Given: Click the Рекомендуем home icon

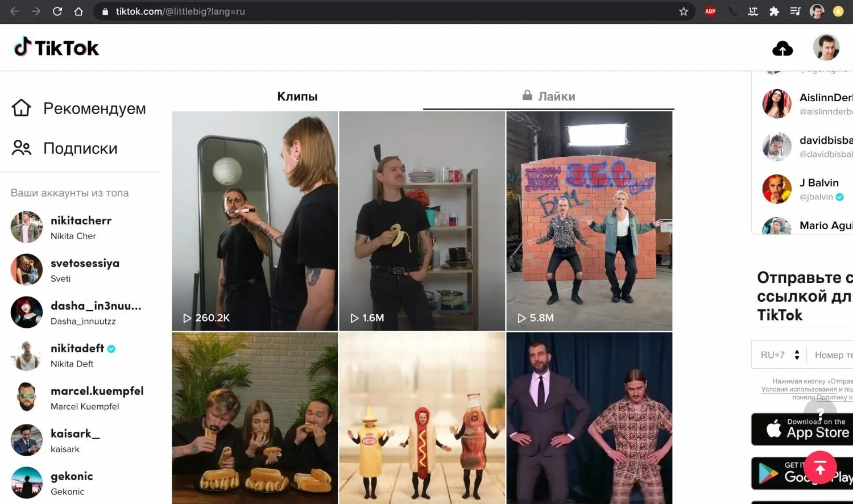Looking at the screenshot, I should click(21, 108).
